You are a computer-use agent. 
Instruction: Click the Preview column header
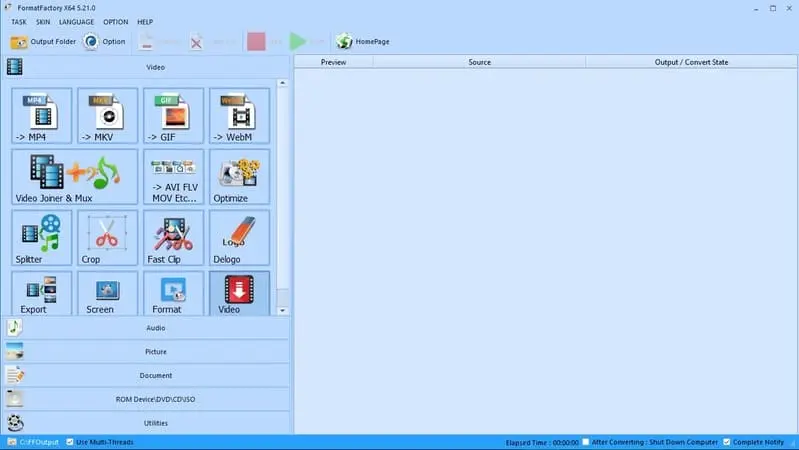(x=334, y=62)
